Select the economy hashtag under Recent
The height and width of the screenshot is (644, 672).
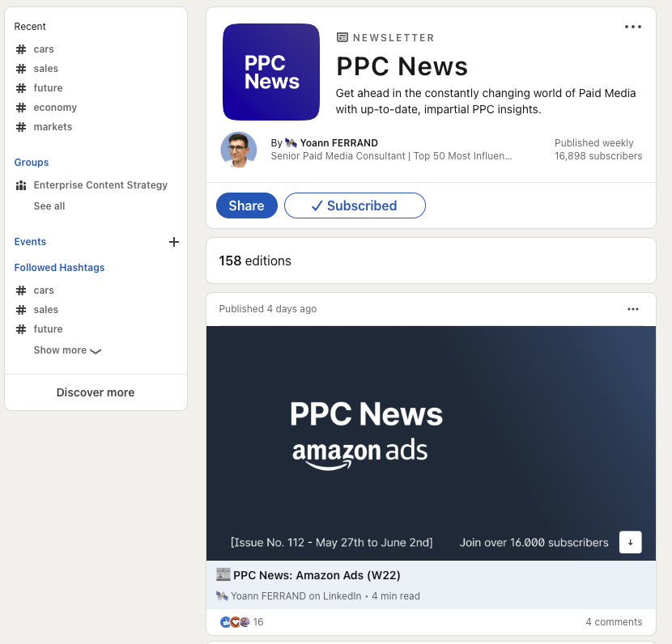pos(55,108)
